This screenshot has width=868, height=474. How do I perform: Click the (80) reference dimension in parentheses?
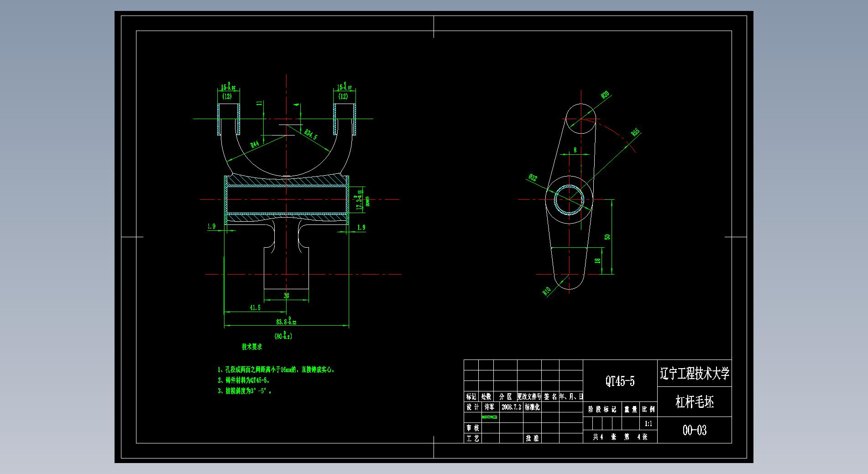click(283, 336)
